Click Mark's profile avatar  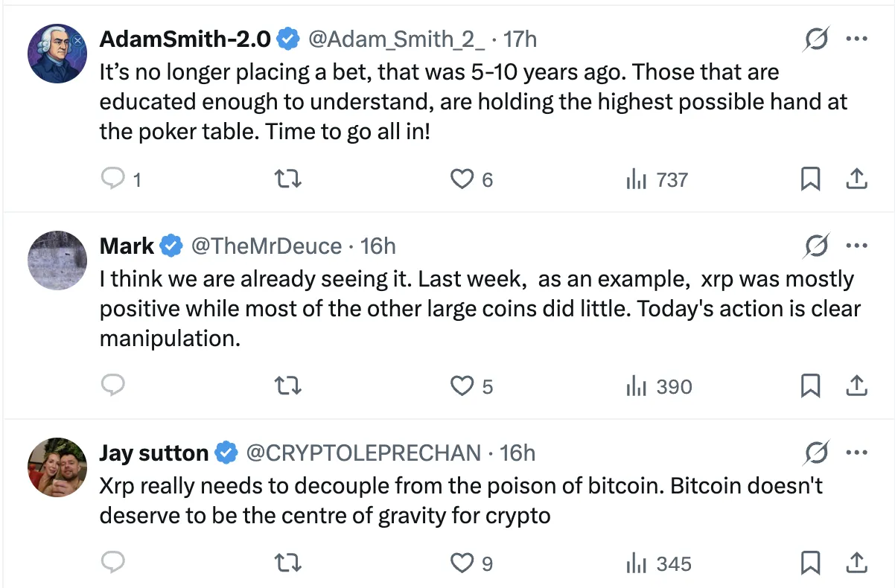coord(57,261)
